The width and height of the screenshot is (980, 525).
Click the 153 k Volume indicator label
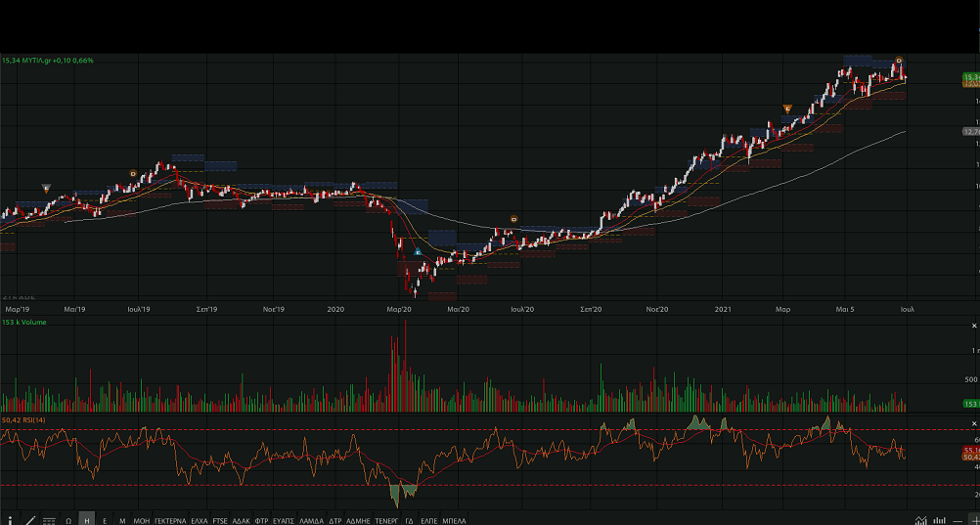pyautogui.click(x=26, y=322)
